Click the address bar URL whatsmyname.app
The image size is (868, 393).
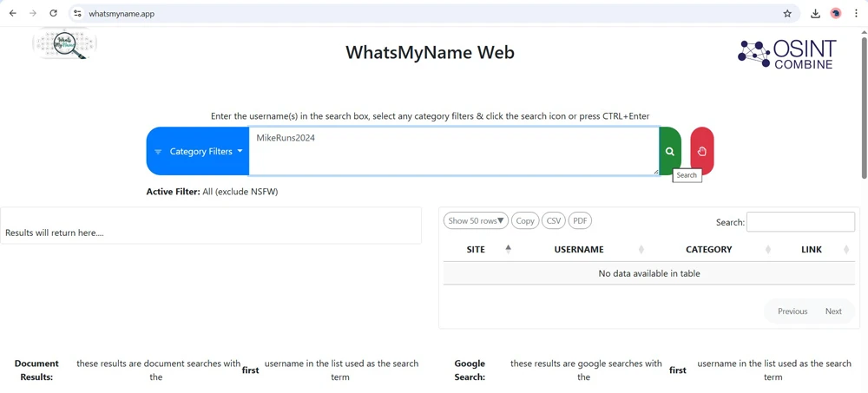(122, 14)
